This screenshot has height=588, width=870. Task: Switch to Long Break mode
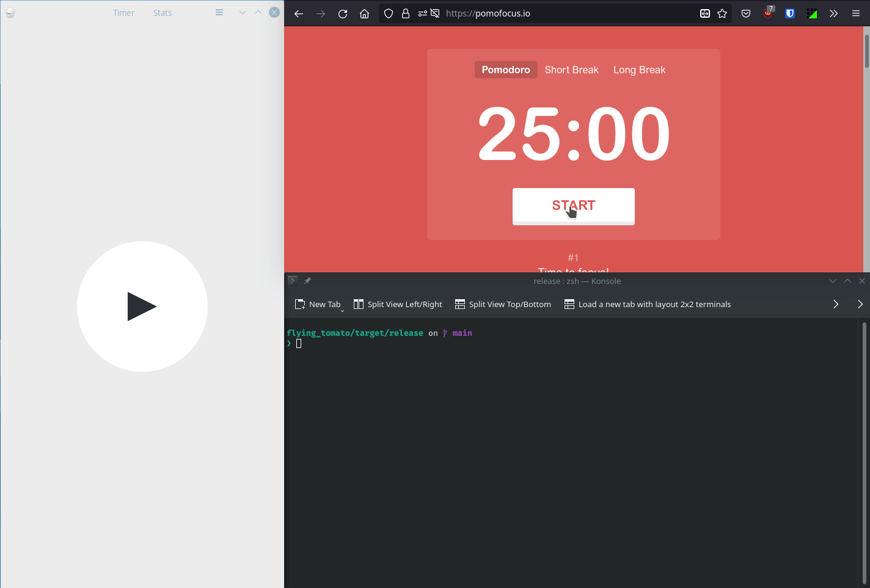[x=639, y=70]
